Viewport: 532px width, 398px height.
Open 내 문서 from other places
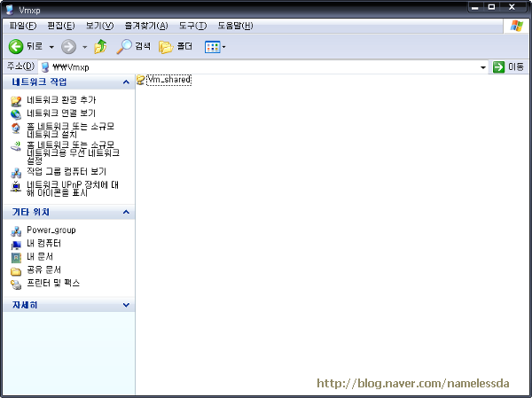pos(40,257)
